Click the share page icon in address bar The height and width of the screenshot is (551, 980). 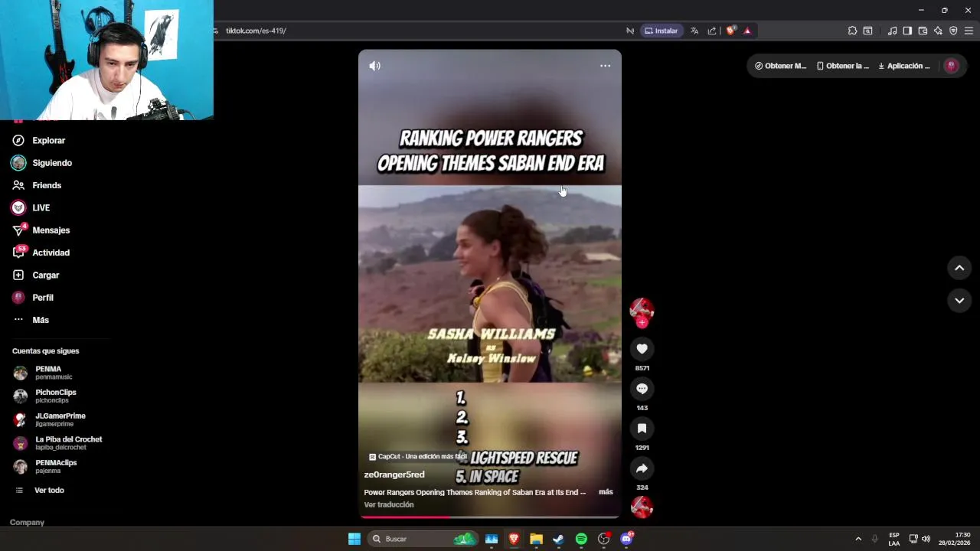tap(712, 31)
